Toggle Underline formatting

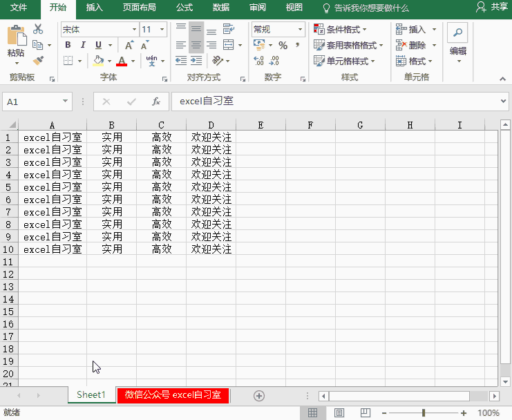click(98, 45)
